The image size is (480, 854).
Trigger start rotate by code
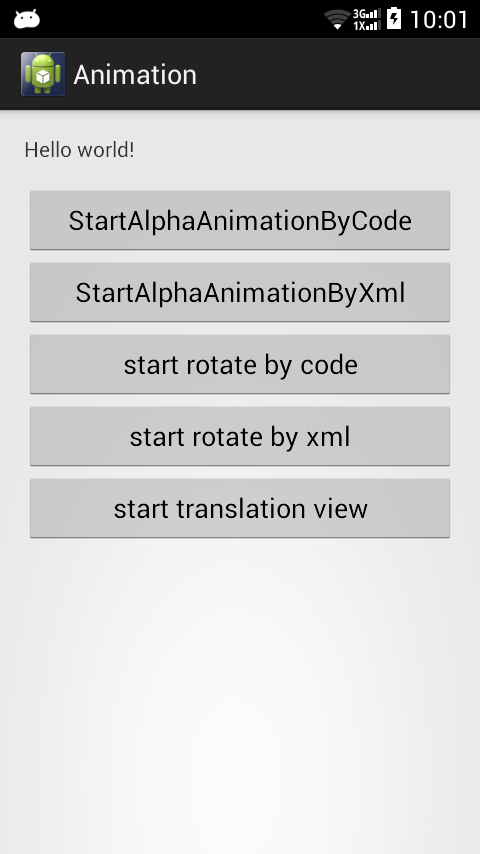pyautogui.click(x=240, y=364)
